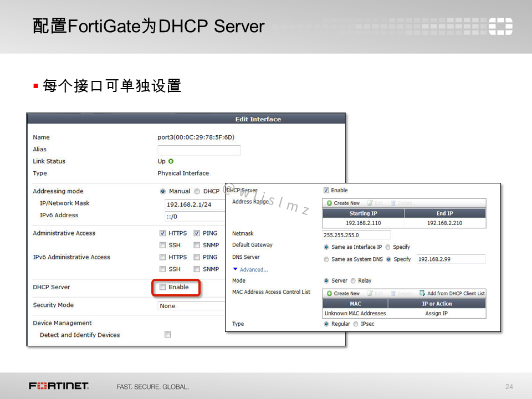Select DHCP addressing mode

[x=197, y=191]
